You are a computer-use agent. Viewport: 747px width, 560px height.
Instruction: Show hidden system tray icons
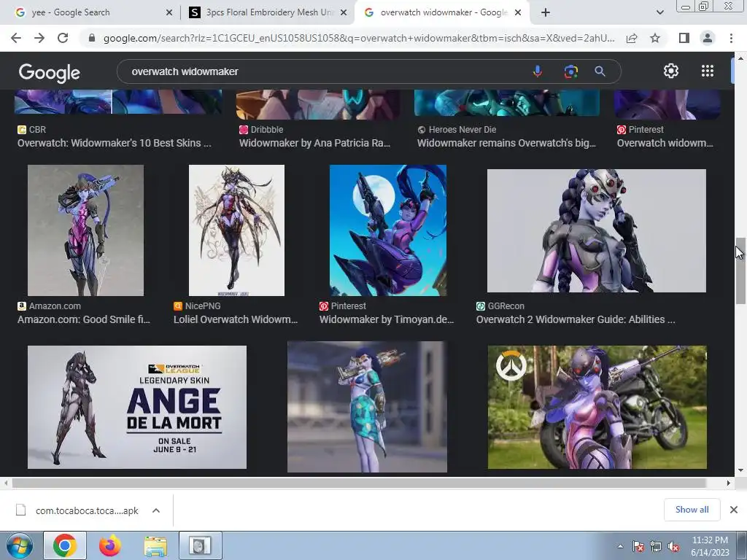620,547
